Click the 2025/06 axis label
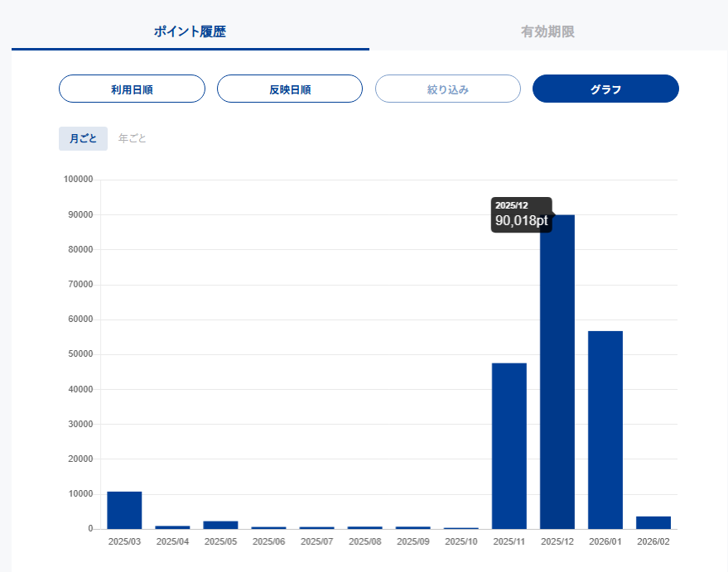Image resolution: width=728 pixels, height=572 pixels. [269, 541]
